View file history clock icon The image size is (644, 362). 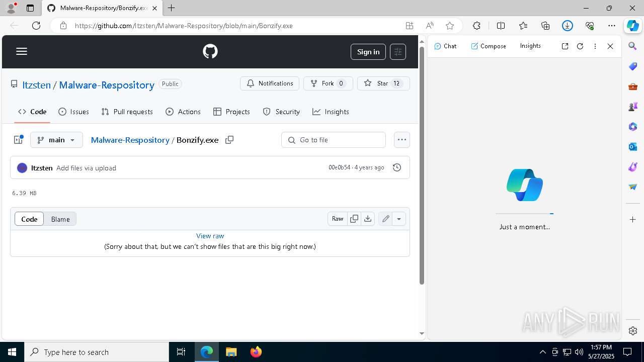coord(397,167)
